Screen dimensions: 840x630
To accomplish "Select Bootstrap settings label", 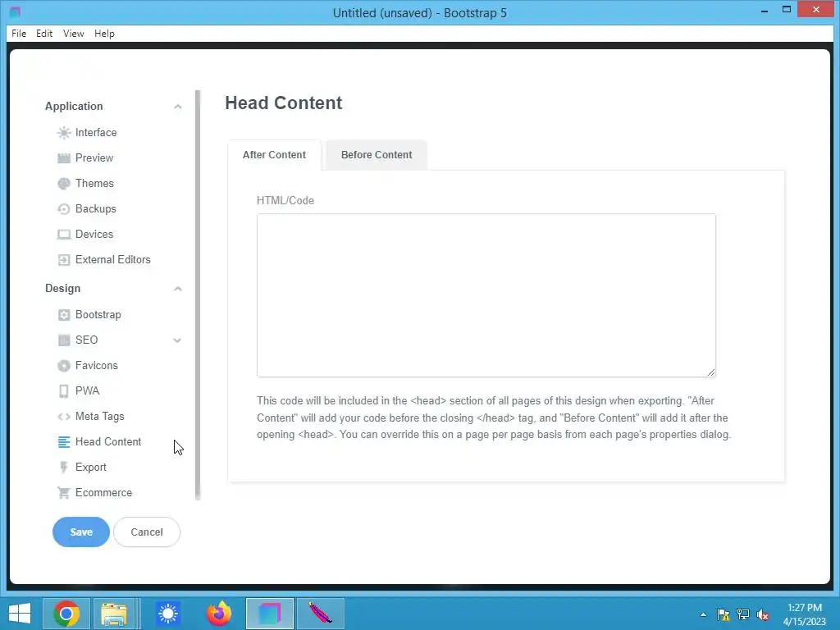I will coord(98,314).
